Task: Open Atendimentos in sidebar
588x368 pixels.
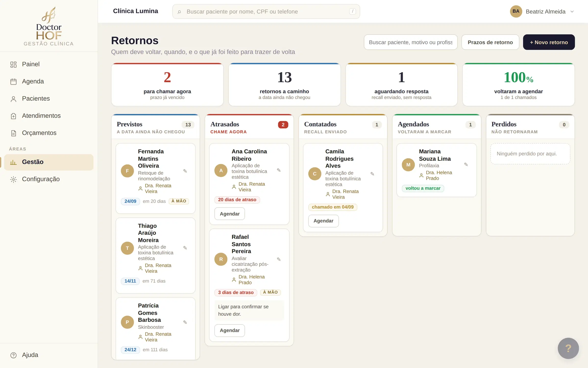Action: (x=49, y=116)
